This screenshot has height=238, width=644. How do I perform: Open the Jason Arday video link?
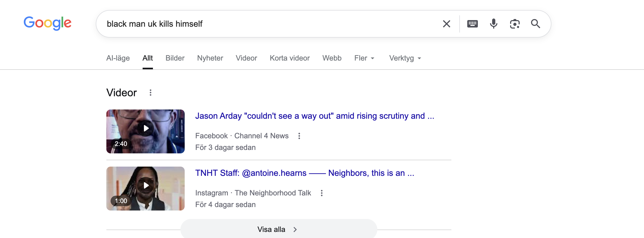pyautogui.click(x=315, y=116)
